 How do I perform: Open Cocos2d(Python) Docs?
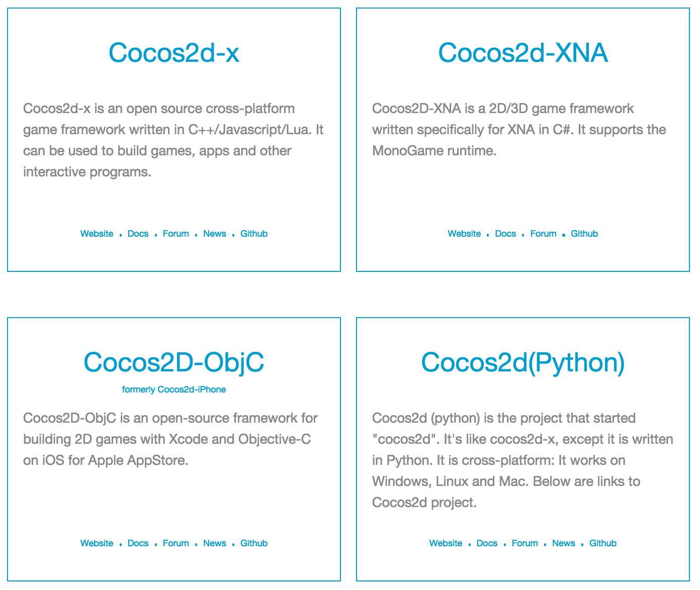tap(487, 543)
